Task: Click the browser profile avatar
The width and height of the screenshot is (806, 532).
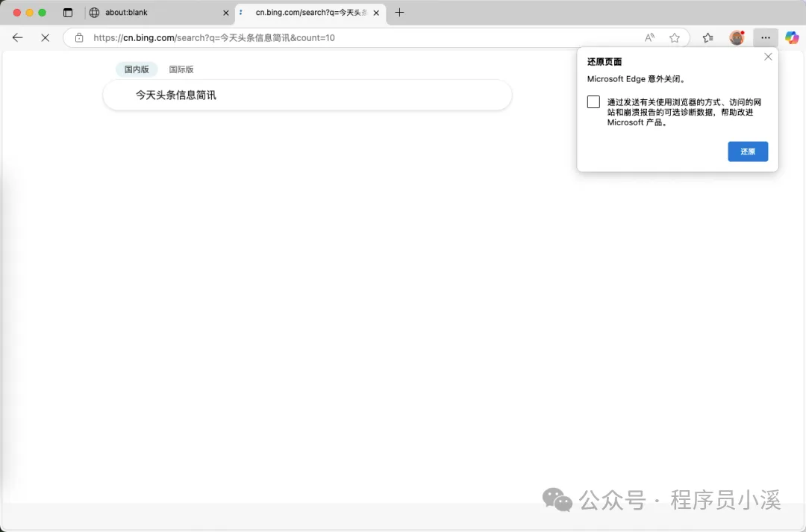Action: tap(736, 37)
